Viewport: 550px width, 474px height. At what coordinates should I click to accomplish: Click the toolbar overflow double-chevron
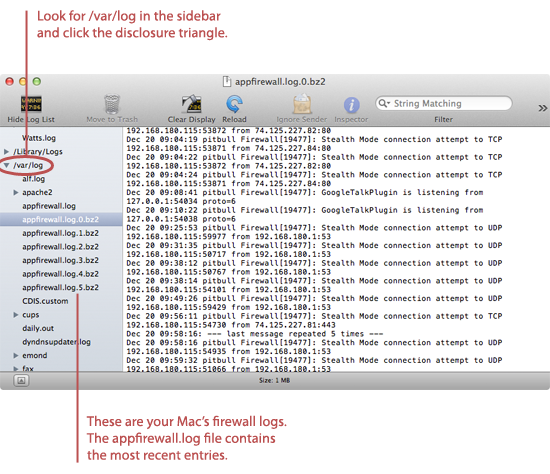coord(542,108)
